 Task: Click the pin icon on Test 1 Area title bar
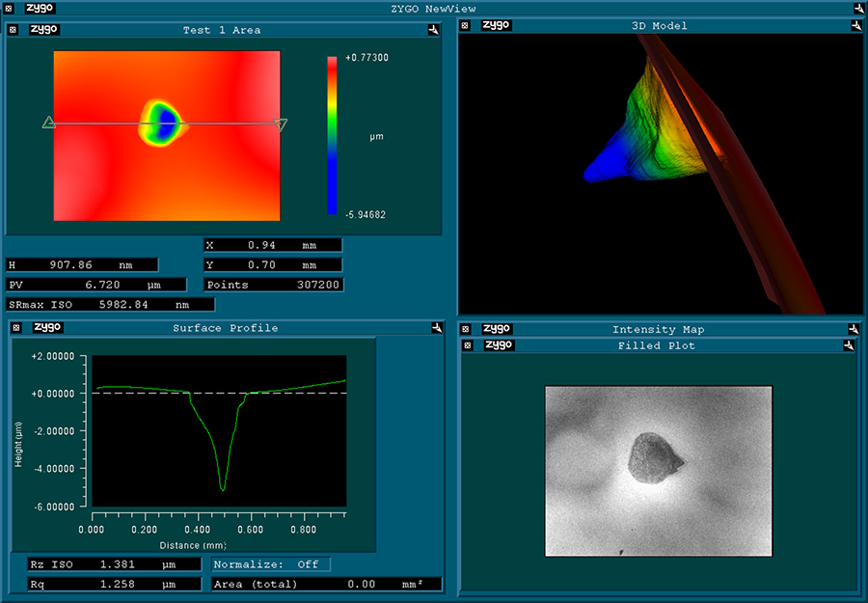(433, 30)
